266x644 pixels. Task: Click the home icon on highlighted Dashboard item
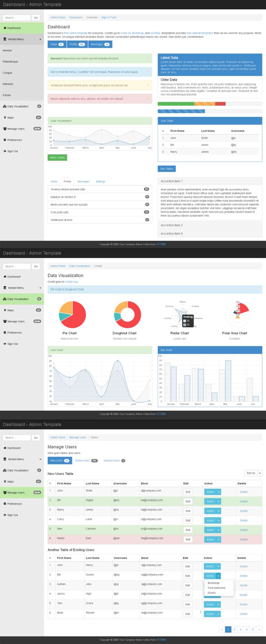5,28
